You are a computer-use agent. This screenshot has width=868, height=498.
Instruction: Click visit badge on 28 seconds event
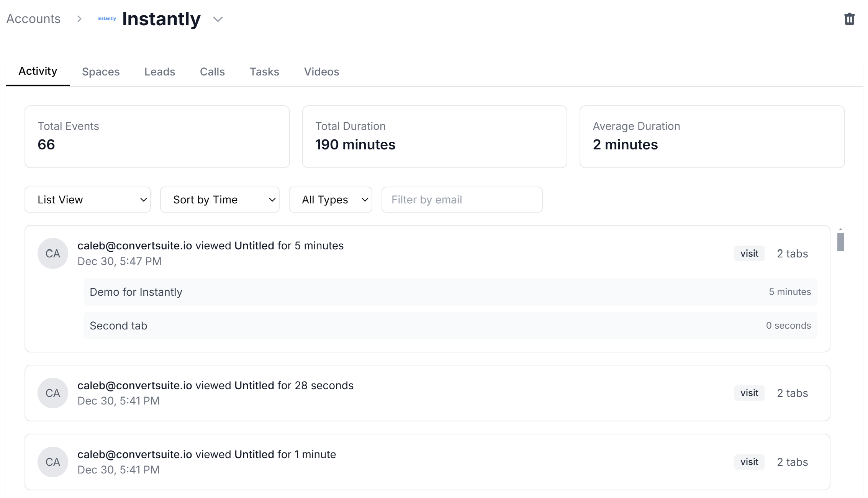749,393
